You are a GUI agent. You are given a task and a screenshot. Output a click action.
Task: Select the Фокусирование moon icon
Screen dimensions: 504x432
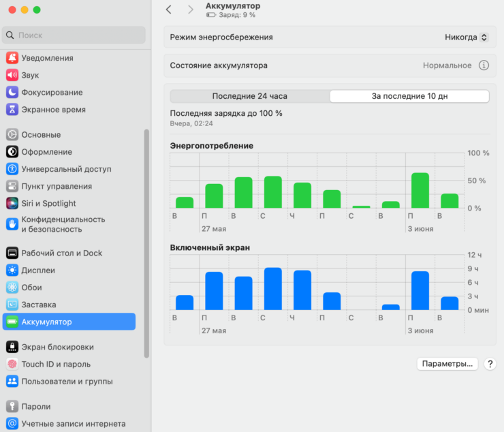pyautogui.click(x=12, y=92)
